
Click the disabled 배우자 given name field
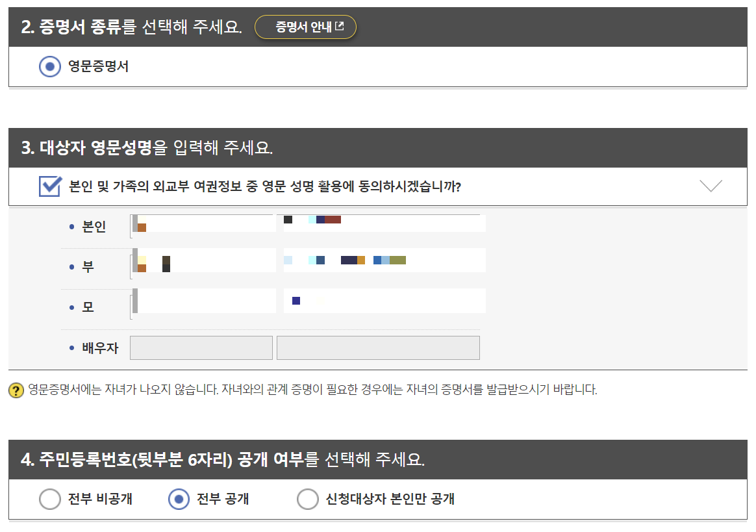click(x=378, y=348)
